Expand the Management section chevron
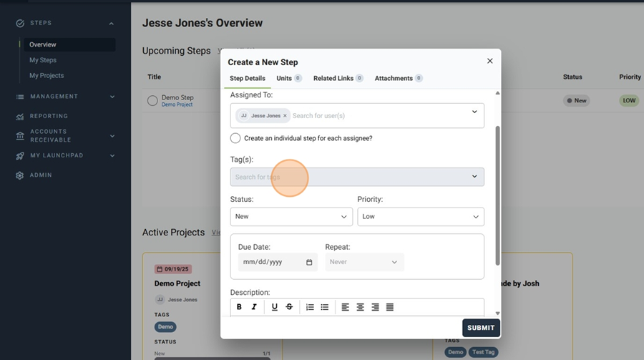Viewport: 644px width, 360px height. (x=112, y=97)
